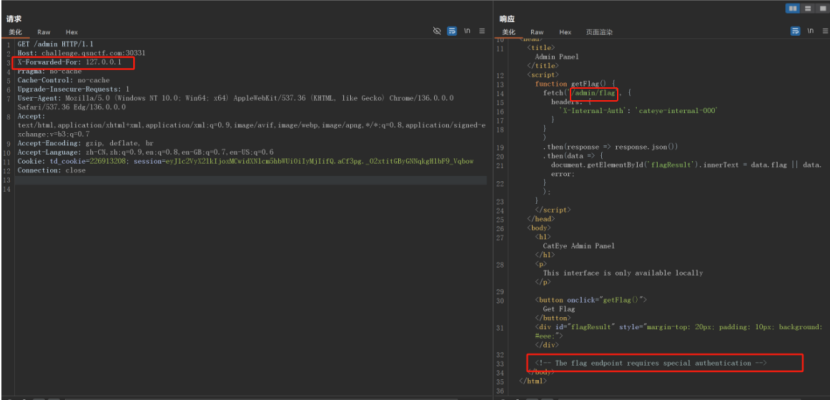Select the 美化 tab in response panel
Screen dimensions: 831x400
pyautogui.click(x=509, y=32)
